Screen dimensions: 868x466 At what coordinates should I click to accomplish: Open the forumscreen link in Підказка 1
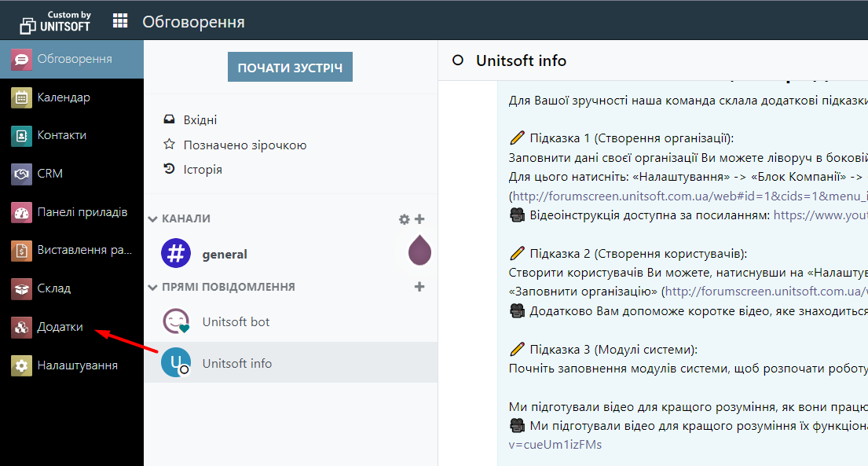click(690, 196)
